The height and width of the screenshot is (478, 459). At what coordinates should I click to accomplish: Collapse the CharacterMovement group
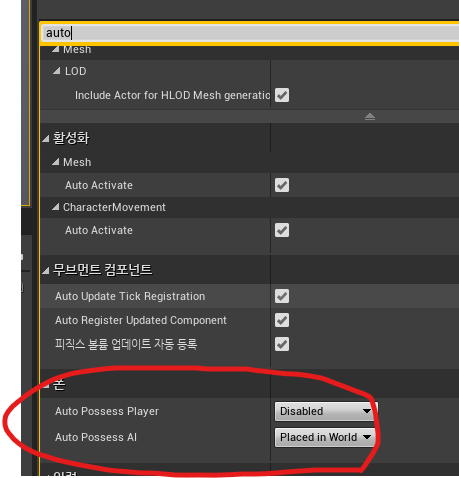56,207
